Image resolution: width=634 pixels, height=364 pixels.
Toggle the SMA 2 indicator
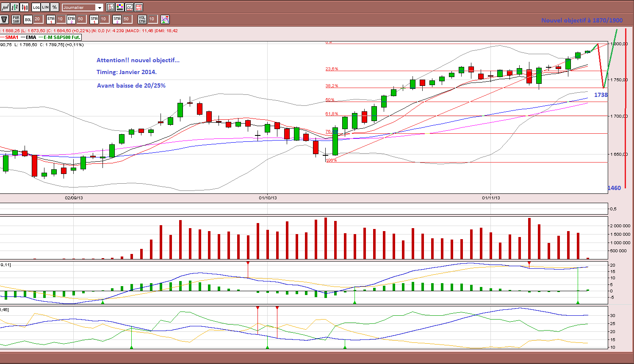click(x=117, y=19)
